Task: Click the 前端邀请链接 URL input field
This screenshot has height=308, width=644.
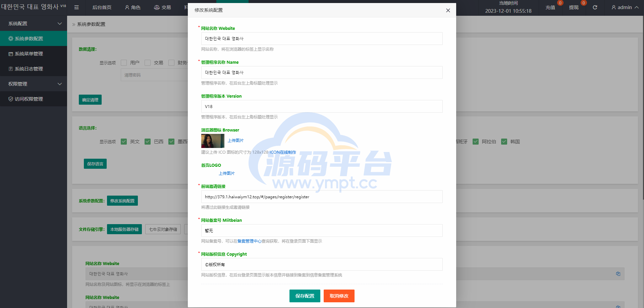Action: pyautogui.click(x=322, y=197)
